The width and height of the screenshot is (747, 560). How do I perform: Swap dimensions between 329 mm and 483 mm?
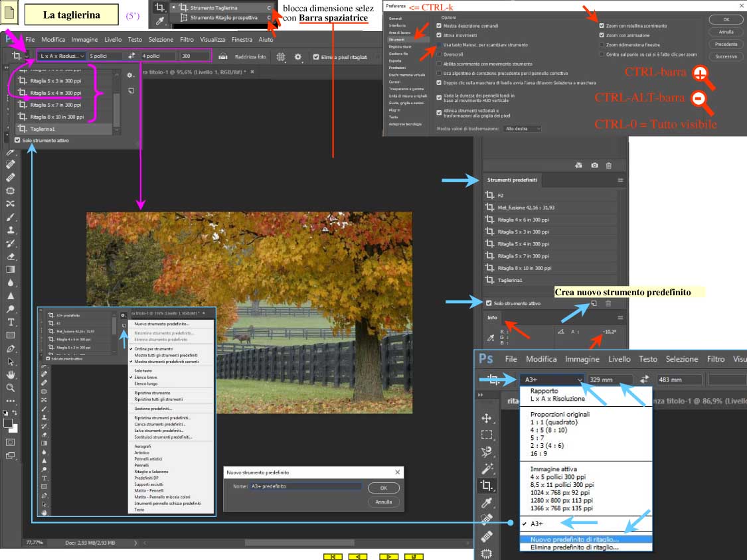pyautogui.click(x=644, y=380)
